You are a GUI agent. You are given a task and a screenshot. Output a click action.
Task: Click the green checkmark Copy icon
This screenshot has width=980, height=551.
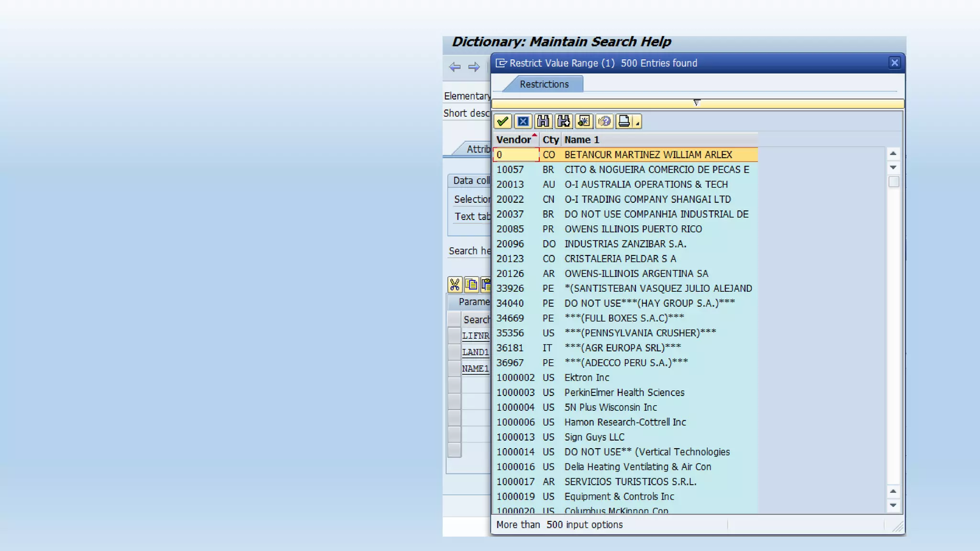(502, 121)
